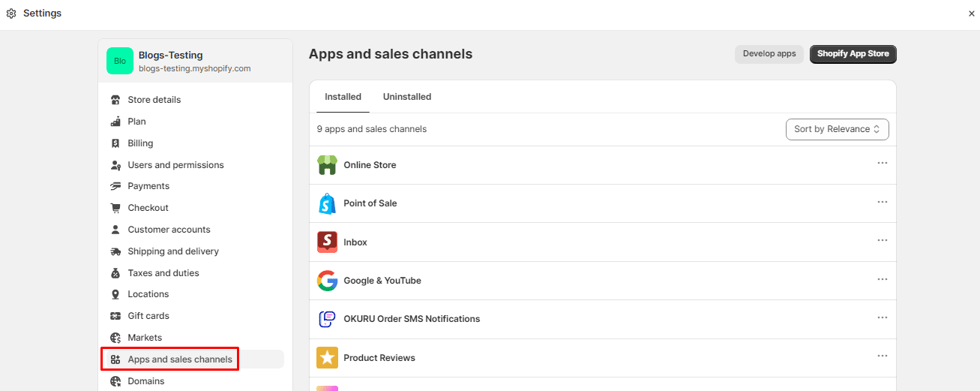Click the Payments icon in sidebar
The width and height of the screenshot is (980, 391).
[115, 186]
